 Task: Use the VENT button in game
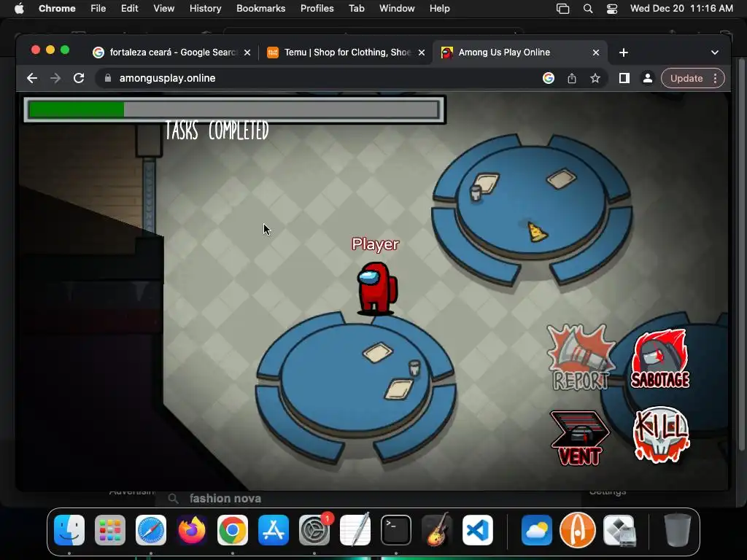[579, 438]
